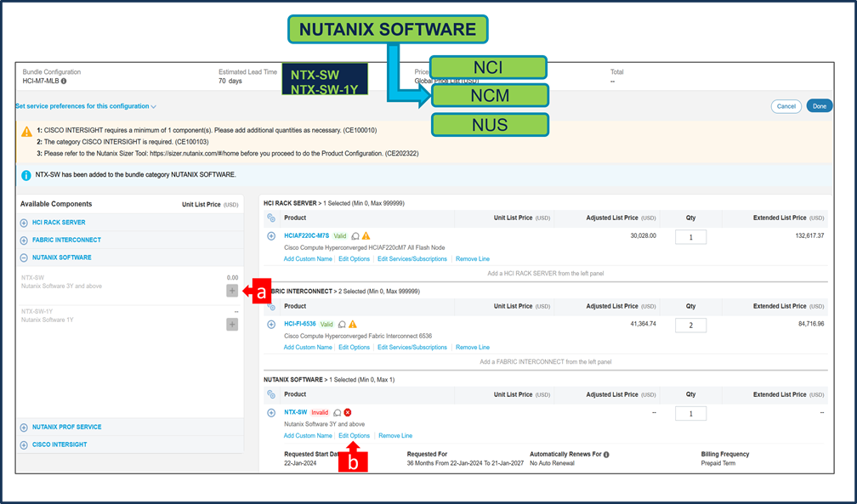The width and height of the screenshot is (857, 504).
Task: Click adjusted list price 41,364.74
Action: point(644,324)
